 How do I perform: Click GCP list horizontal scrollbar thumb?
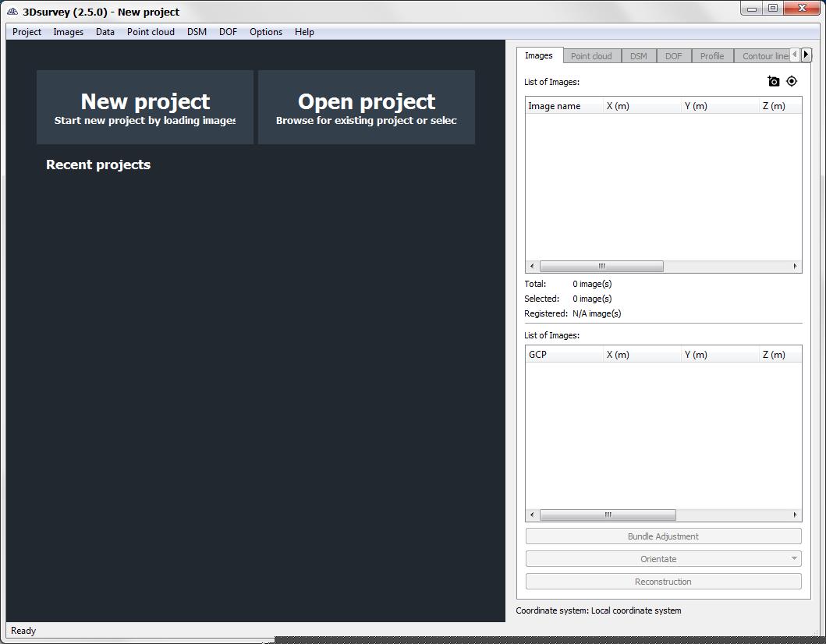pyautogui.click(x=608, y=515)
